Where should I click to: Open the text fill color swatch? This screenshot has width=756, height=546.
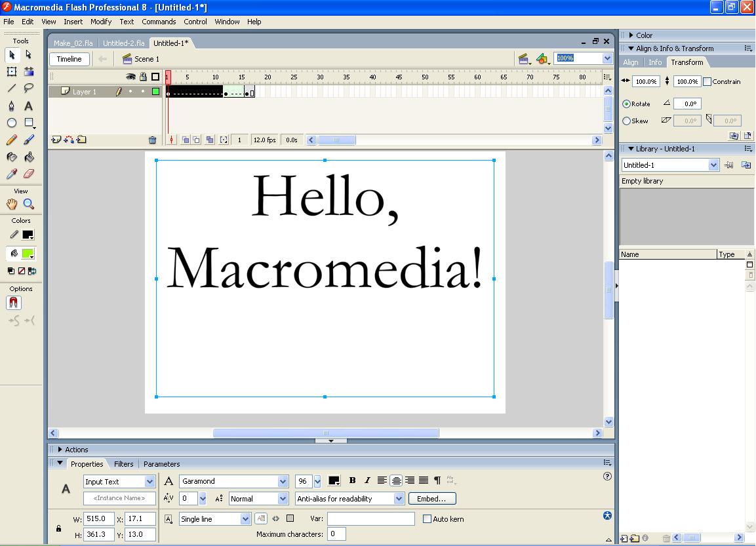(334, 481)
